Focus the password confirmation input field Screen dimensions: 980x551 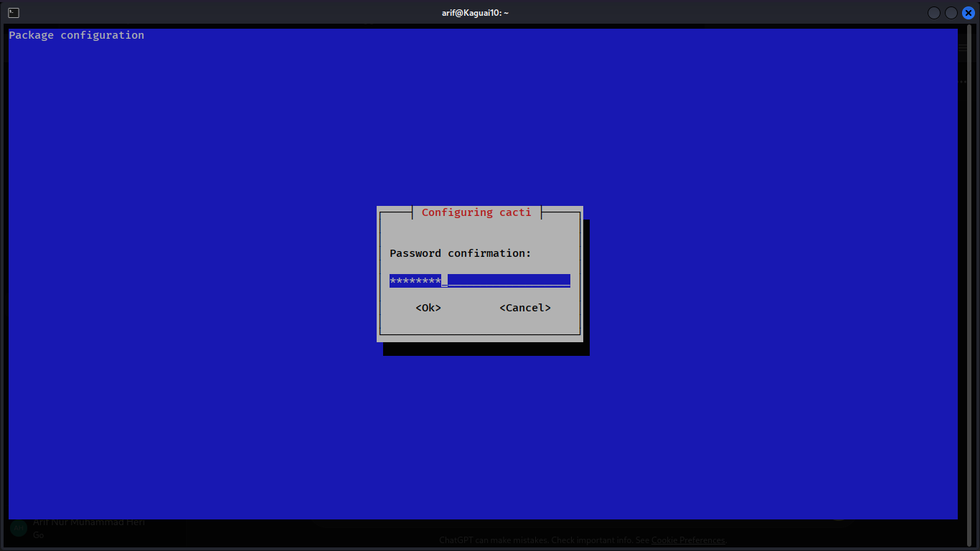[480, 281]
